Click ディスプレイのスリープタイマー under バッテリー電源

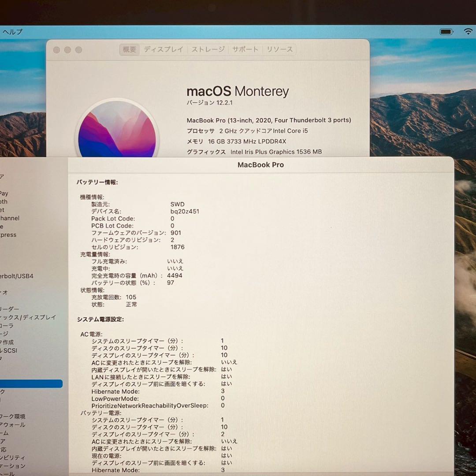(143, 435)
